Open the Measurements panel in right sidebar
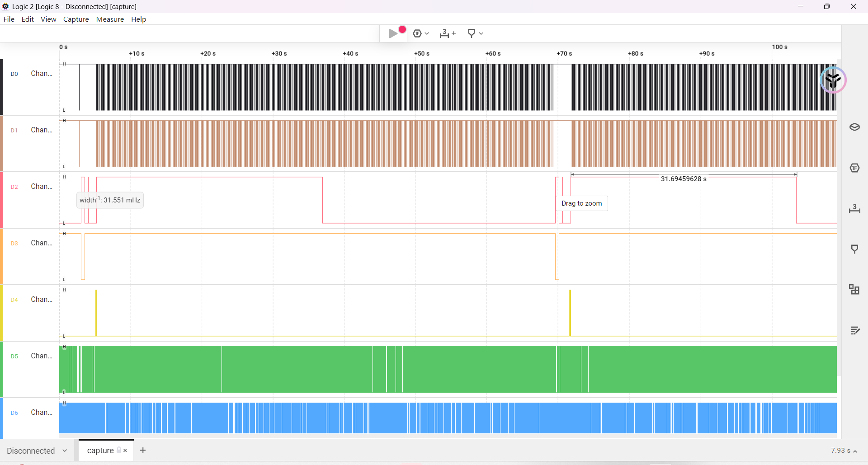This screenshot has width=868, height=465. 854,209
